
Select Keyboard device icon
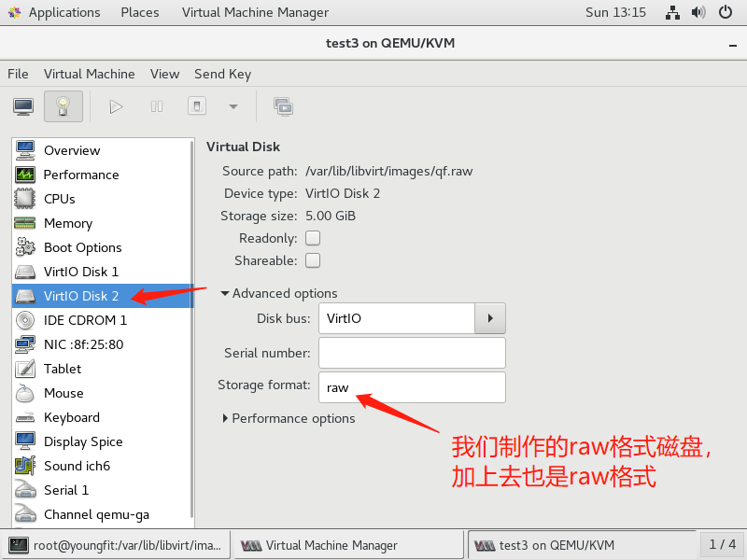coord(25,417)
